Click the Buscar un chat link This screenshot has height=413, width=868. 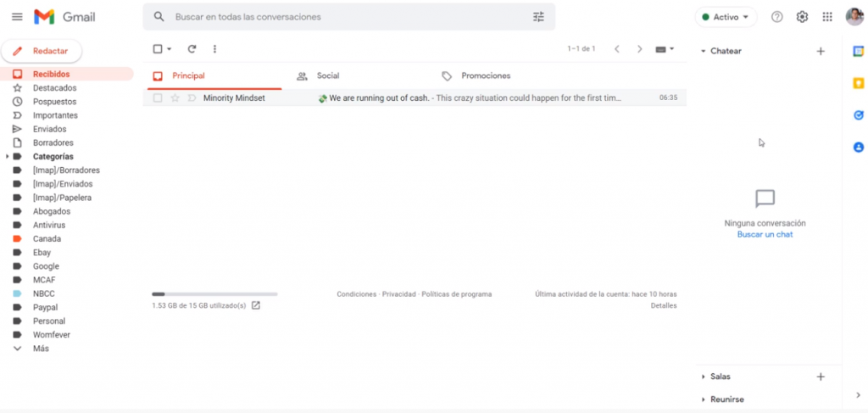pos(765,234)
